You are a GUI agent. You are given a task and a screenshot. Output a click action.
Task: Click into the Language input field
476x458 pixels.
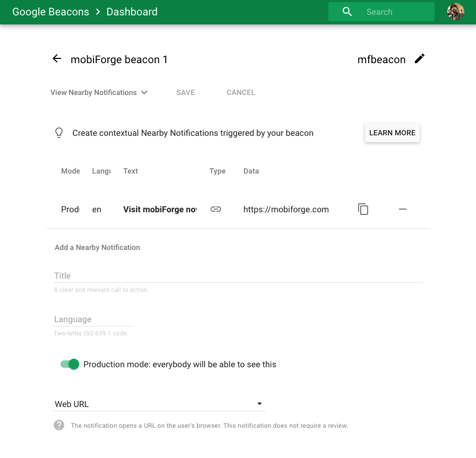coord(93,319)
